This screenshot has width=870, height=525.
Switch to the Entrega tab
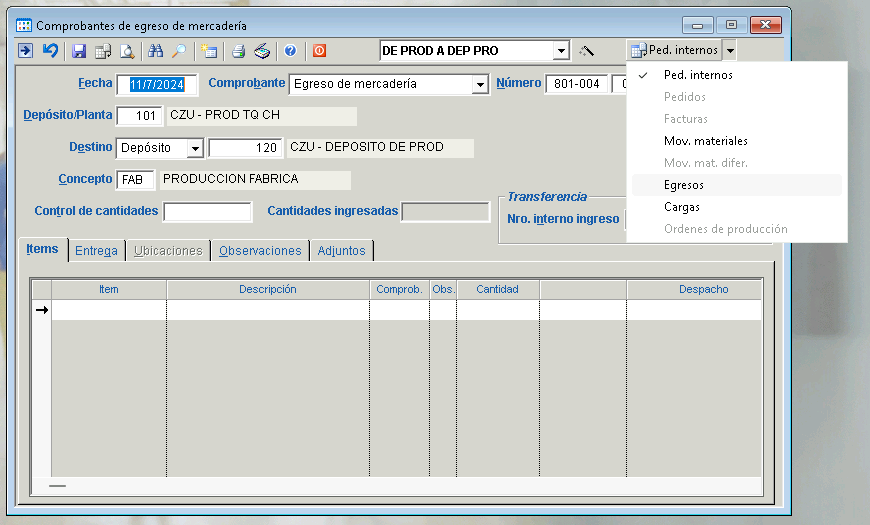[96, 251]
